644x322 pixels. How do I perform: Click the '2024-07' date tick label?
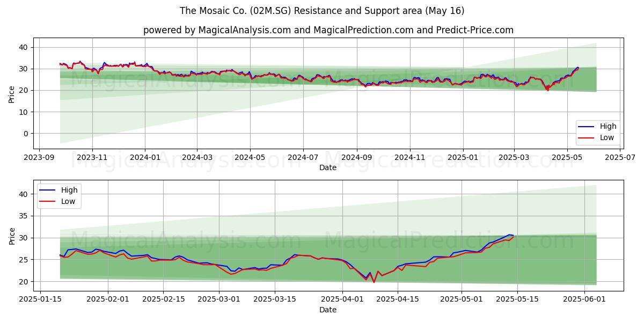pyautogui.click(x=303, y=157)
